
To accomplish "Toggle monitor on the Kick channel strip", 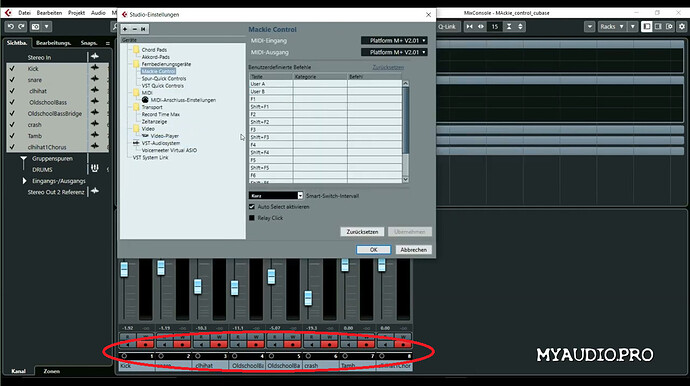I will [128, 345].
